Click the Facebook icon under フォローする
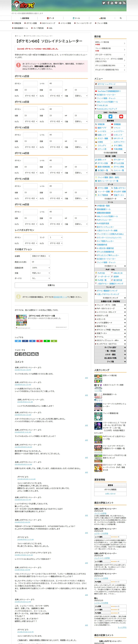The image size is (138, 644). (x=21, y=354)
